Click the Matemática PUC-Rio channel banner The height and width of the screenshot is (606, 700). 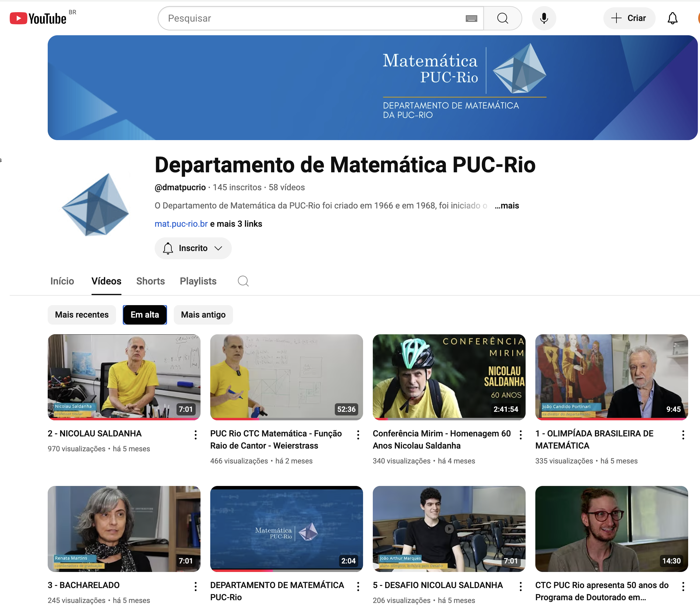pyautogui.click(x=372, y=88)
